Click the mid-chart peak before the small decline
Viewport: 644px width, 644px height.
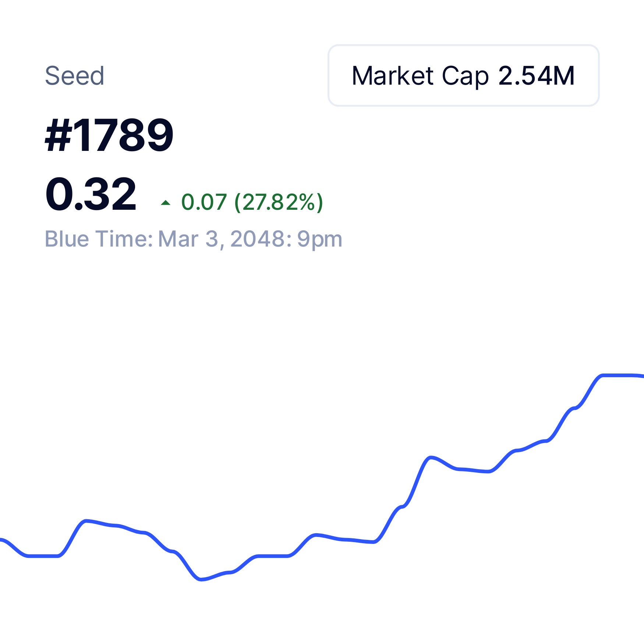431,457
